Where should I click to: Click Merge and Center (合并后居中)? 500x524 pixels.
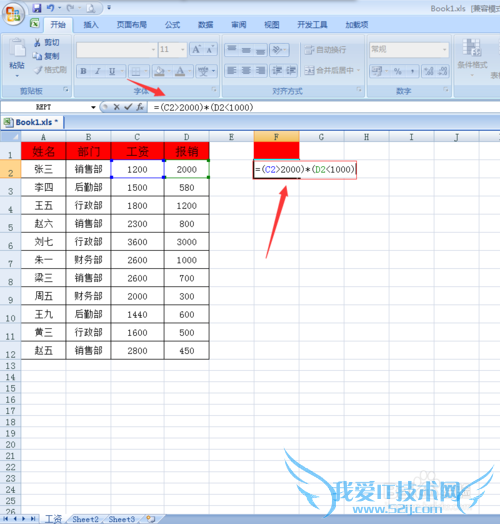[329, 71]
